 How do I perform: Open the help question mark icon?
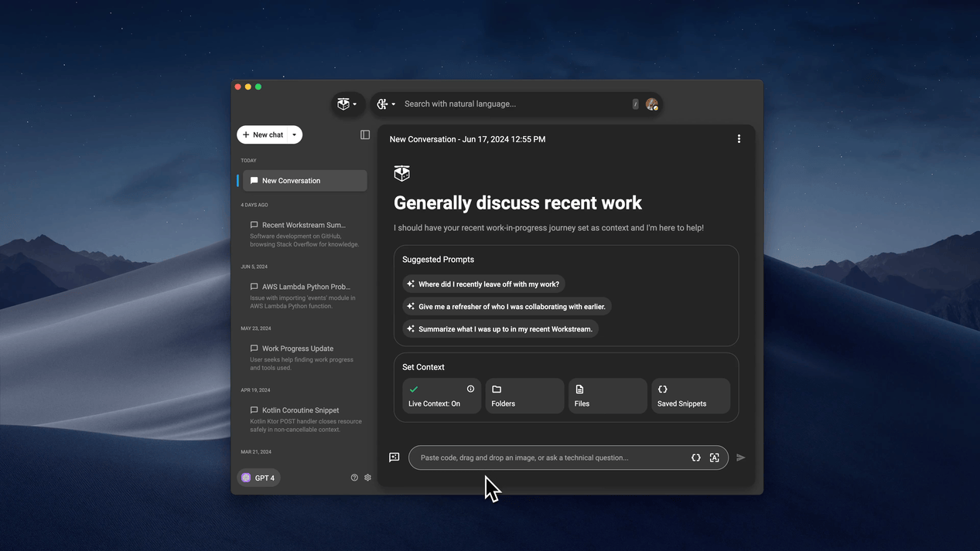click(x=354, y=478)
